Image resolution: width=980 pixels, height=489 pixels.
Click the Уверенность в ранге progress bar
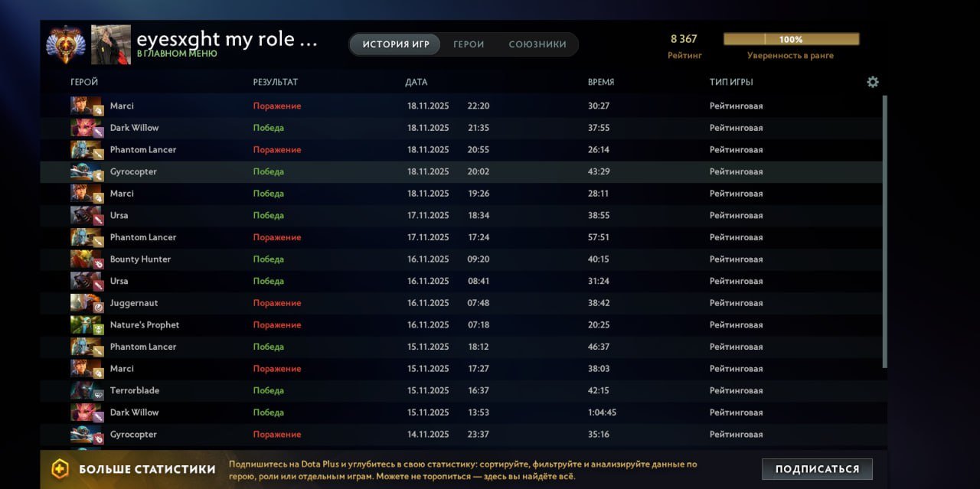tap(791, 38)
